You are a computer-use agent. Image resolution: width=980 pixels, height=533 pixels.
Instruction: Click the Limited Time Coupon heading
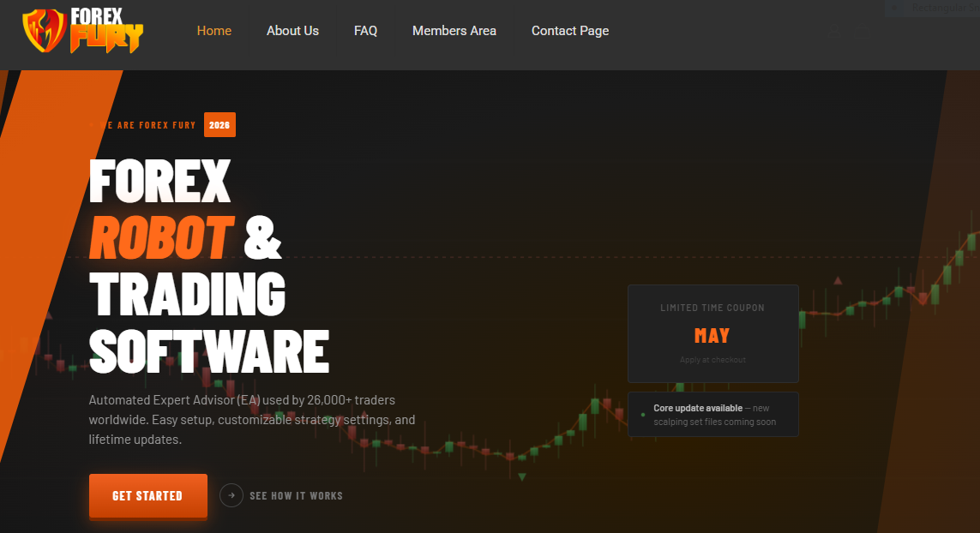[x=712, y=308]
